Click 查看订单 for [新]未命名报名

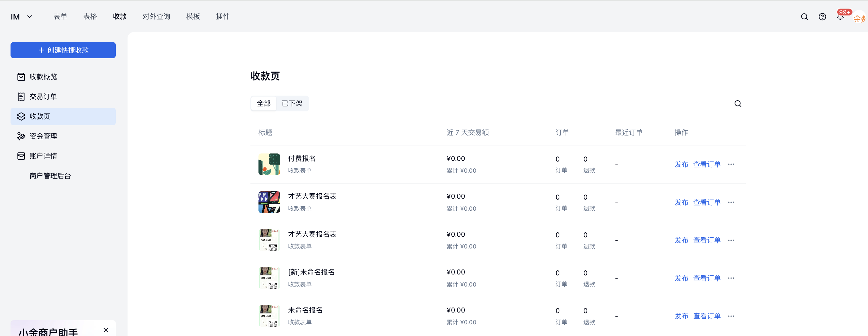[707, 278]
